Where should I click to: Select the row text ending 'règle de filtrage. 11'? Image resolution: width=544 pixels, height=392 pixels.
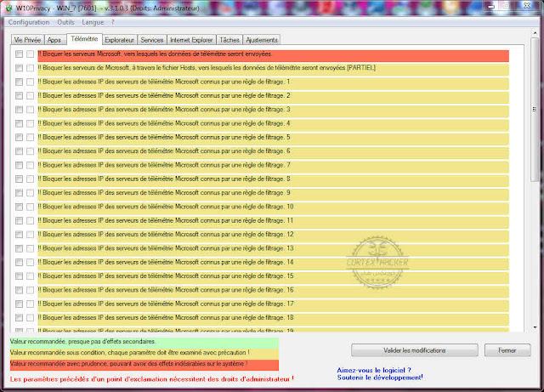[166, 220]
